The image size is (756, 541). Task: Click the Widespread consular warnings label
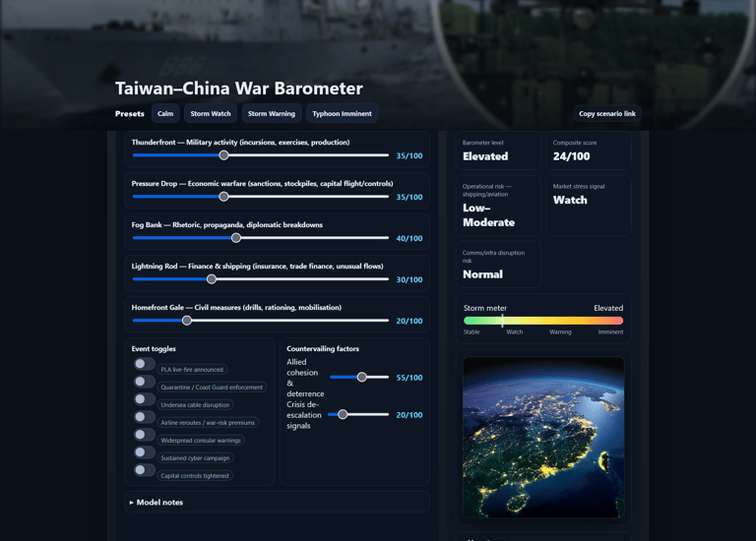[x=201, y=441]
